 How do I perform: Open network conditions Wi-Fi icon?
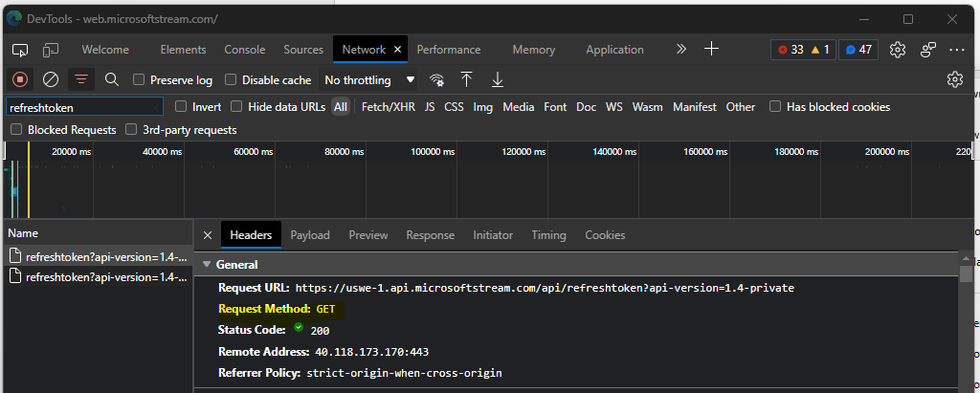click(436, 80)
